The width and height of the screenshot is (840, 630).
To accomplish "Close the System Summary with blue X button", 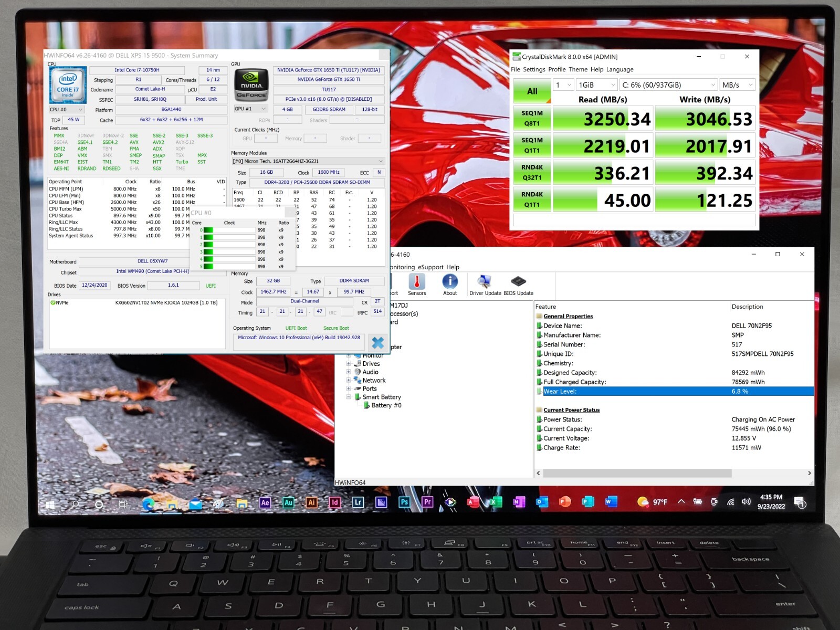I will pyautogui.click(x=377, y=343).
